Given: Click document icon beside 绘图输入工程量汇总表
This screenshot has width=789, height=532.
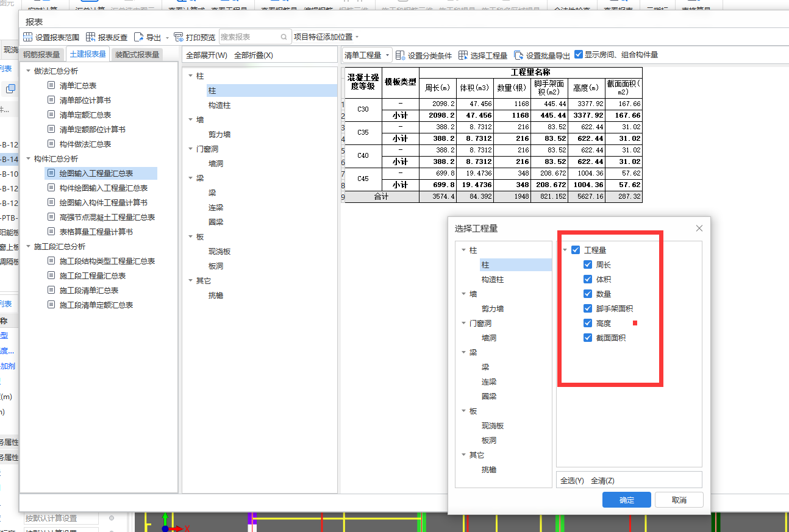Looking at the screenshot, I should pos(51,173).
